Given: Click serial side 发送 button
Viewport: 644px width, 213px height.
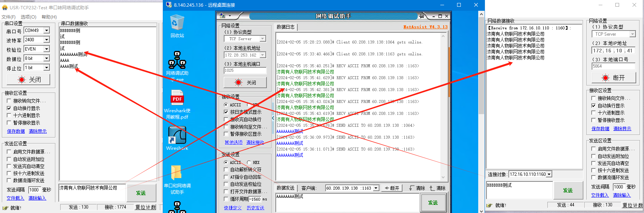Looking at the screenshot, I should tap(141, 193).
